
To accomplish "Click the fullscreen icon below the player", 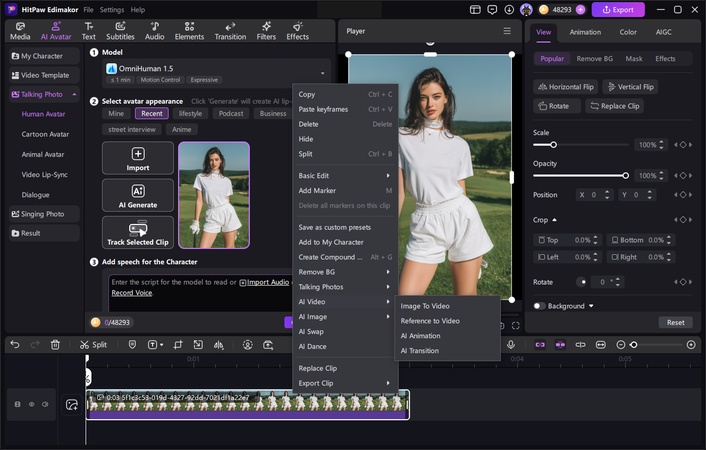I will tap(516, 325).
